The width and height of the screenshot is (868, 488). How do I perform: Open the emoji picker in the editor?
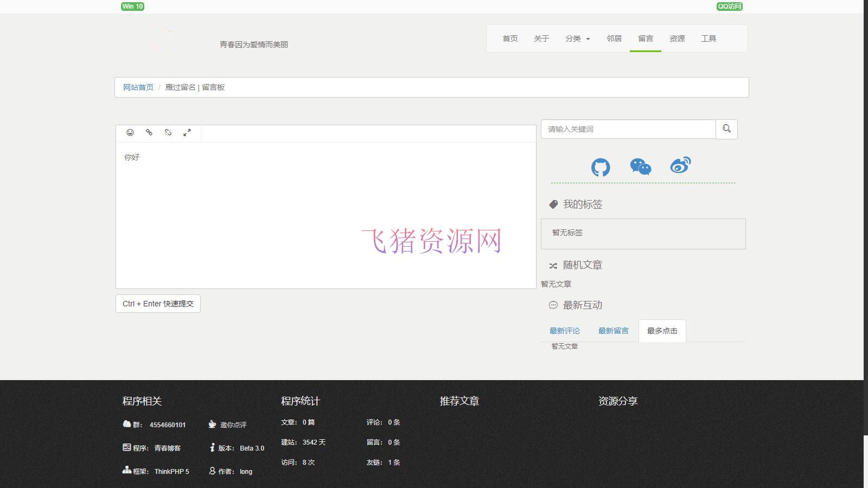click(x=130, y=132)
